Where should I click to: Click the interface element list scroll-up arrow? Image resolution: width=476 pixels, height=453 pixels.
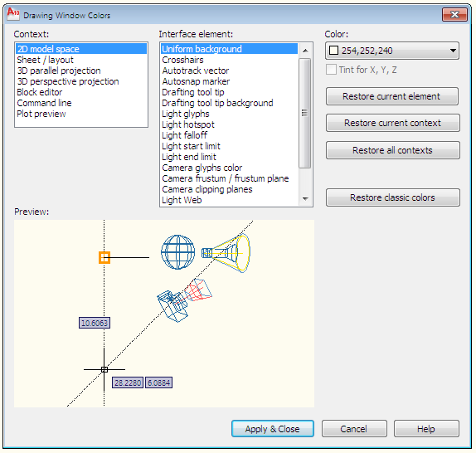pos(305,51)
